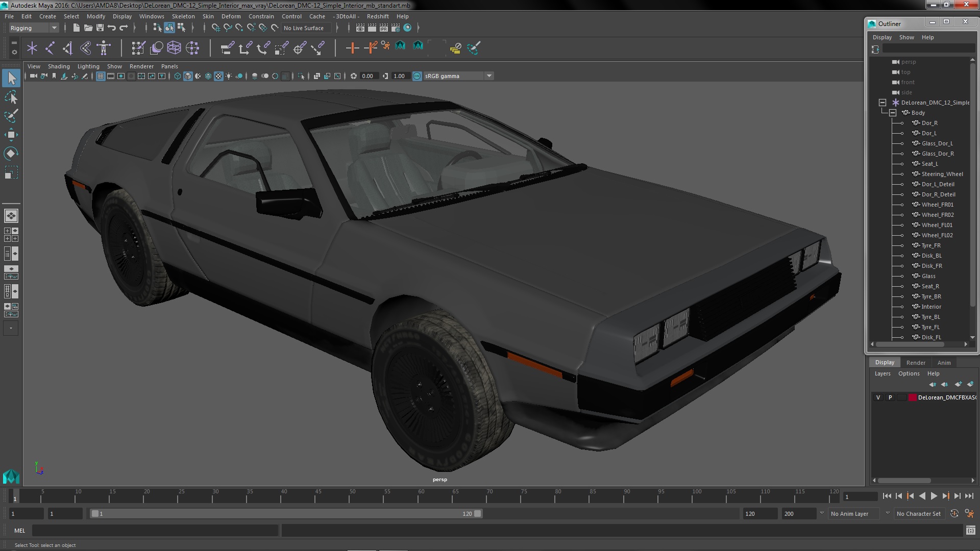Activate the Lasso select tool
The image size is (980, 551).
[11, 97]
